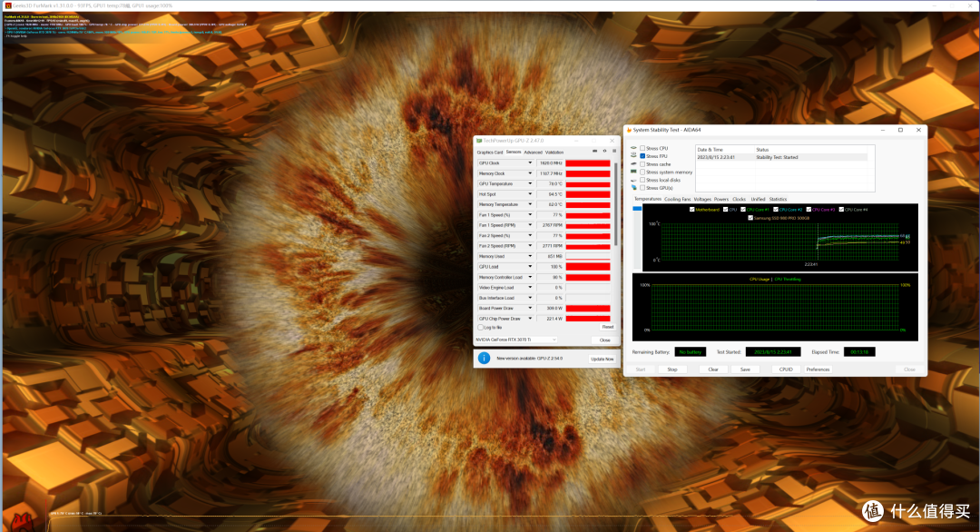Open the GPU Load sensor dropdown

[530, 267]
